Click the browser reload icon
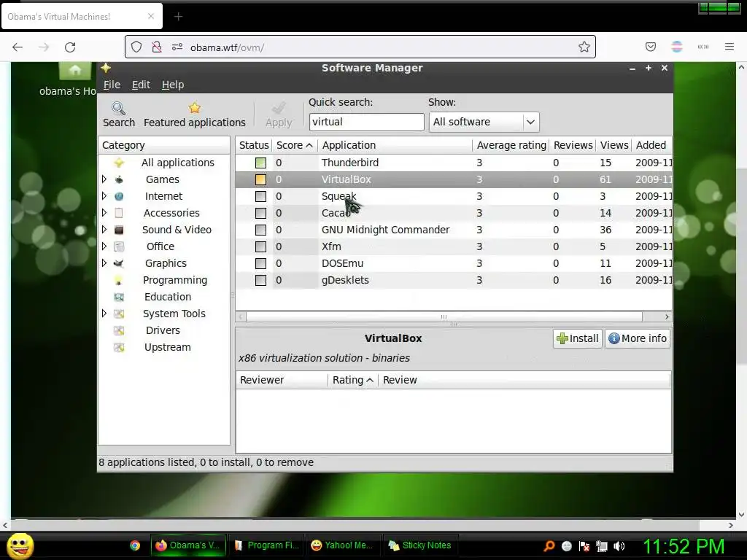 pyautogui.click(x=70, y=47)
